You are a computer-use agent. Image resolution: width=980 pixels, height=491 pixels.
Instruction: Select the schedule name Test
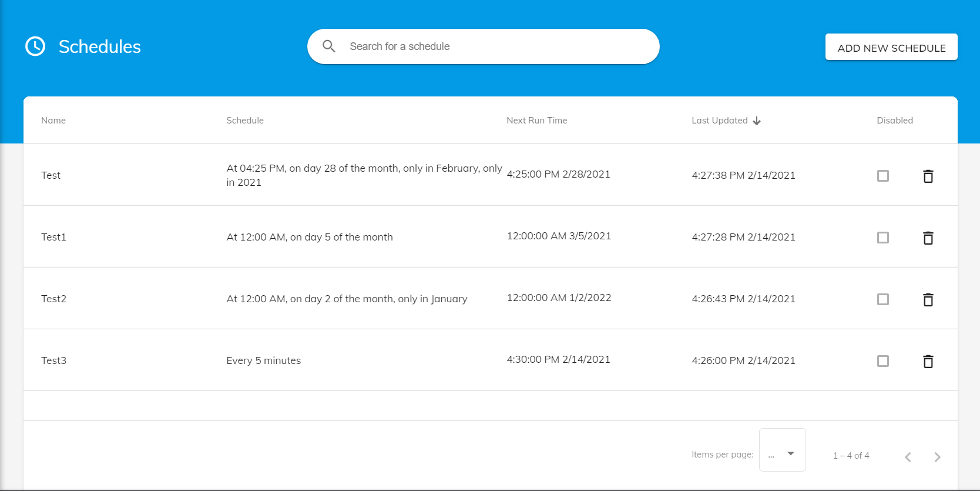51,175
